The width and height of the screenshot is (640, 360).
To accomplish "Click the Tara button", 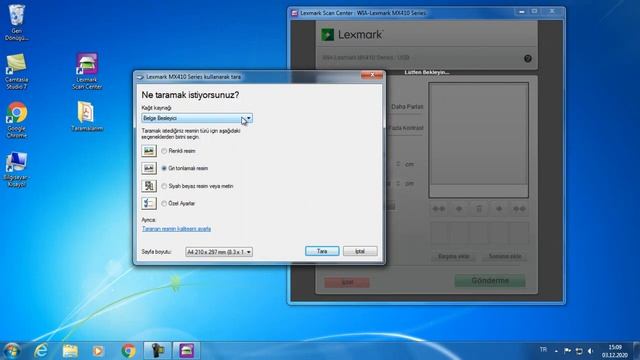I will 322,251.
